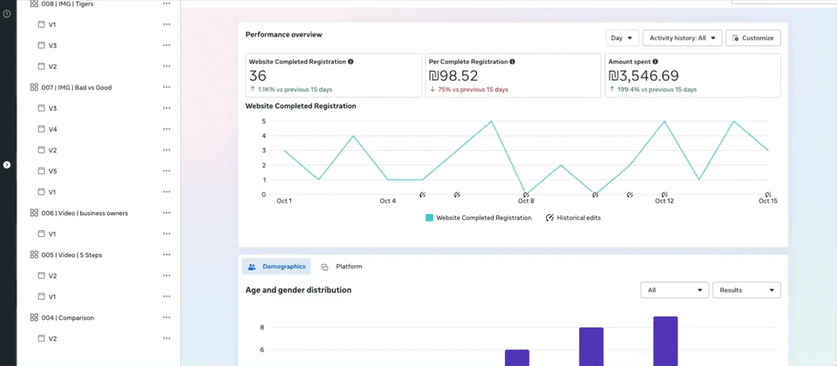Viewport: 837px width, 366px height.
Task: Open three-dot menu for V1 under 006 Video
Action: [167, 234]
